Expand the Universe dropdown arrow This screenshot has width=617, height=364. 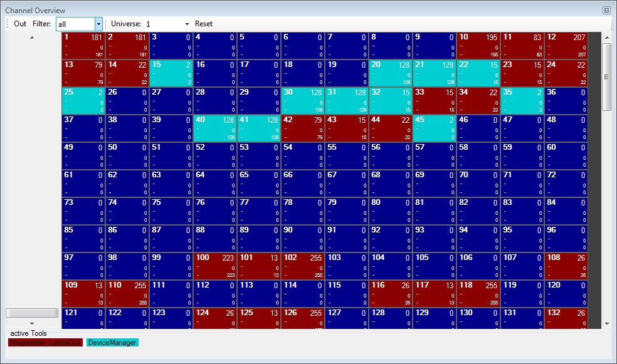[x=187, y=24]
